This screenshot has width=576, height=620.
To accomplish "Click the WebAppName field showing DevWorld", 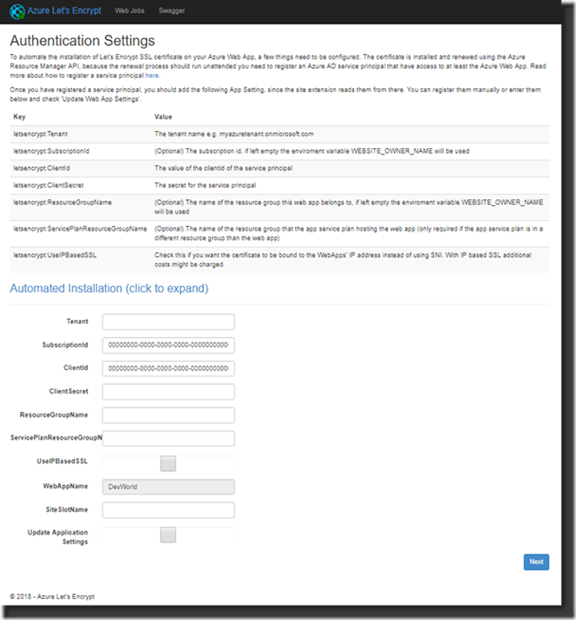I will tap(168, 487).
